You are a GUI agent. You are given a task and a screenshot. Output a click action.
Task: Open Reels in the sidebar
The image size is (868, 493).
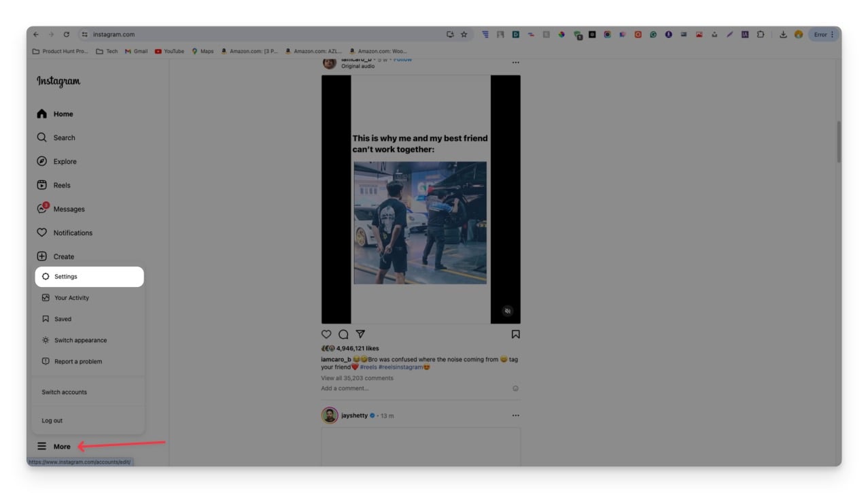[54, 185]
